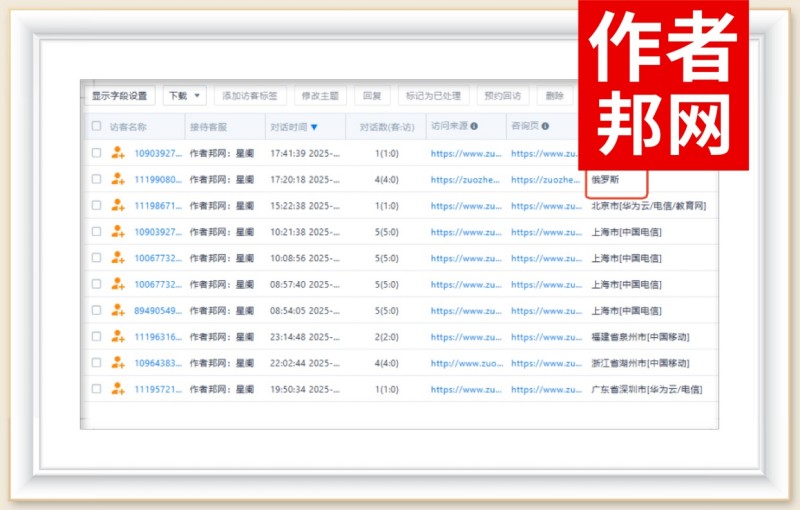Screen dimensions: 800x510
Task: Click add-visitor icon in the 23:14:48 row
Action: [x=118, y=337]
